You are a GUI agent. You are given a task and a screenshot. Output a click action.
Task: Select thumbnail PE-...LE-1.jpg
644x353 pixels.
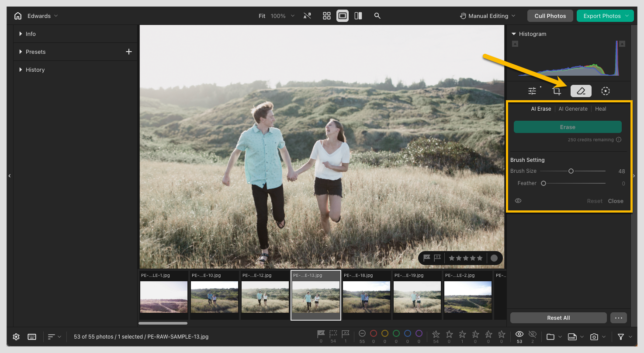[x=164, y=296]
